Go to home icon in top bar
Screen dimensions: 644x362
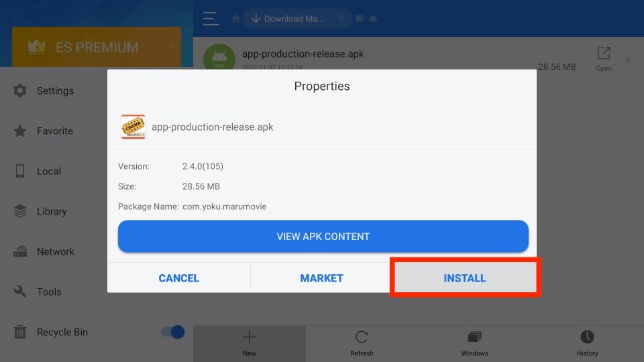click(236, 19)
